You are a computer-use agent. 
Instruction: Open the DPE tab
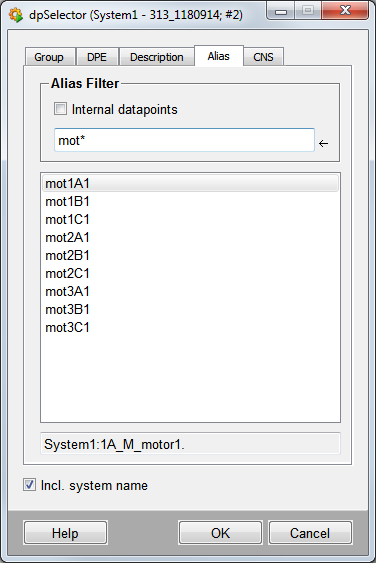click(97, 57)
